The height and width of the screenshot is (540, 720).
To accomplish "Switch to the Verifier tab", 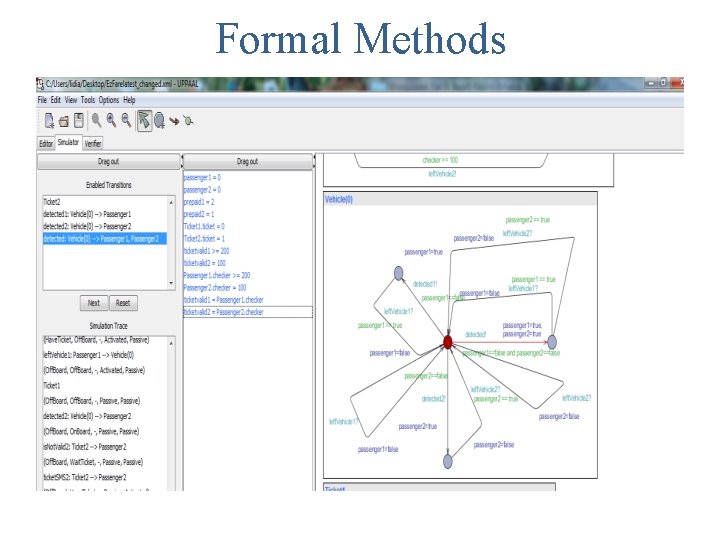I will (93, 144).
